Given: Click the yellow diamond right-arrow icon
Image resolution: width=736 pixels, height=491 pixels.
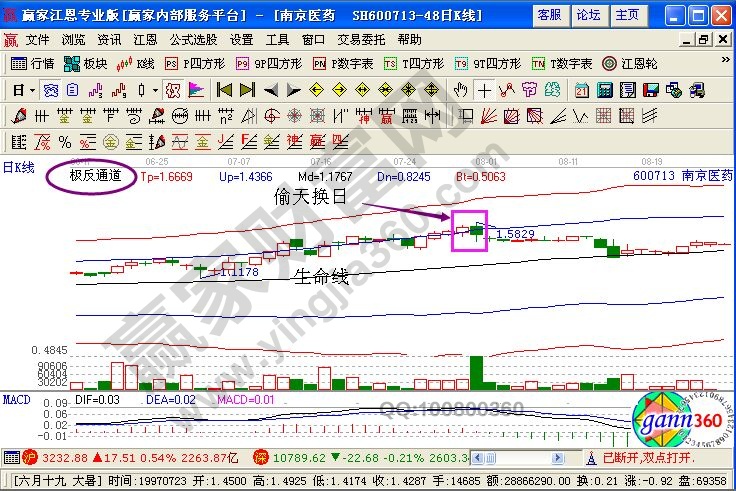Looking at the screenshot, I should pos(339,90).
